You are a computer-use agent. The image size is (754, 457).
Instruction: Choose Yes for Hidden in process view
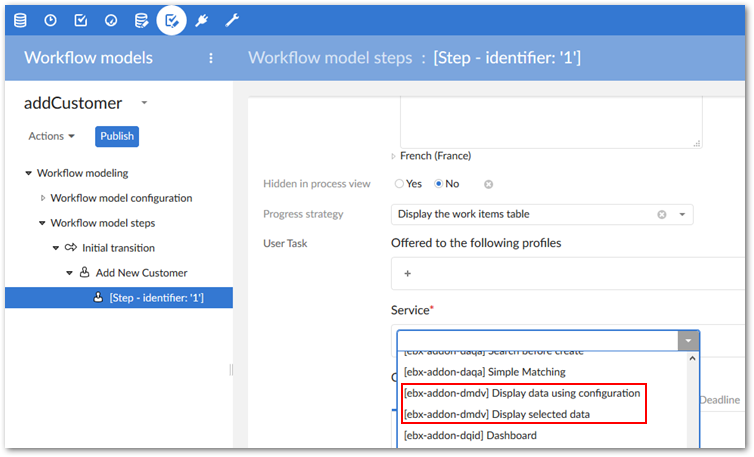(399, 184)
